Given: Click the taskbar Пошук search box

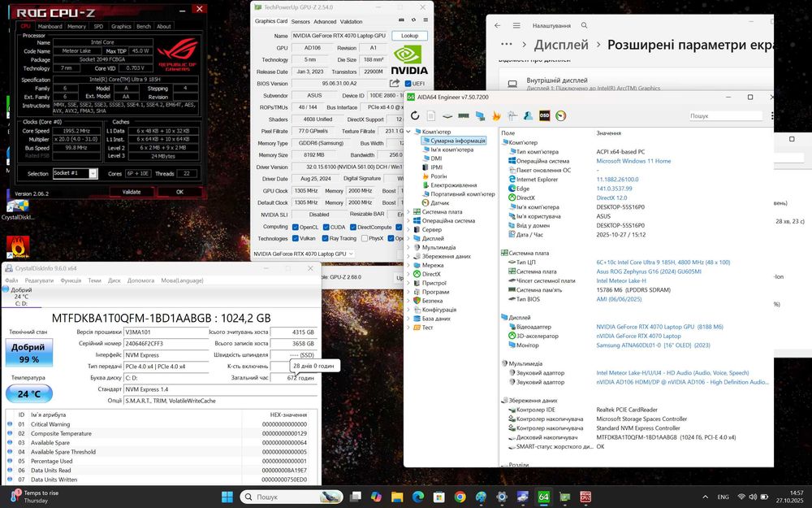Looking at the screenshot, I should [x=292, y=497].
